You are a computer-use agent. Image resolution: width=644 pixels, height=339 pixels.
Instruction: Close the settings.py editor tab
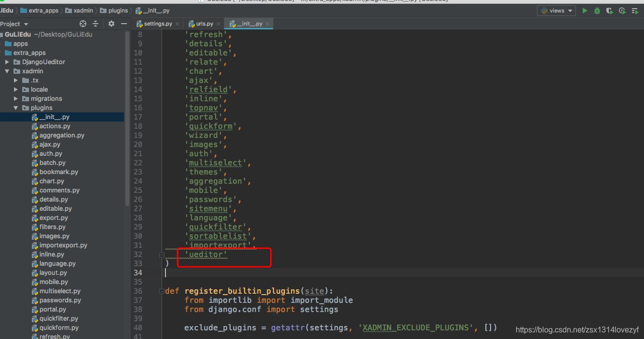point(178,24)
